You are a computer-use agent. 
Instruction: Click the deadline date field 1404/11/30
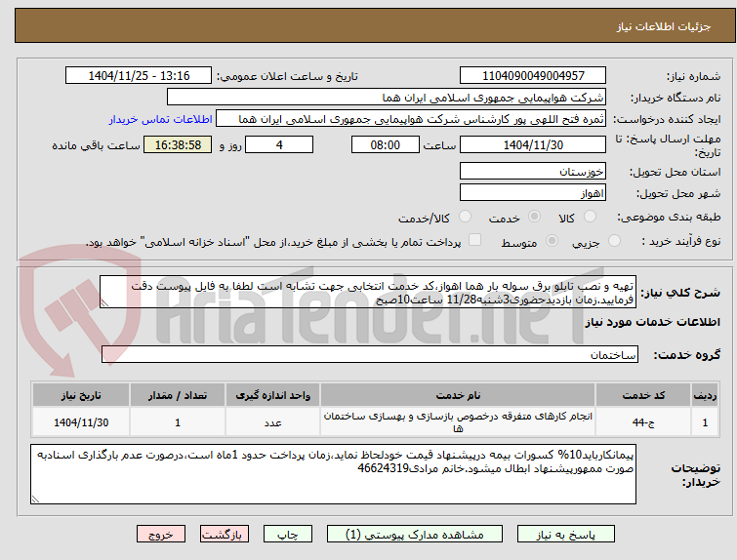(x=533, y=144)
